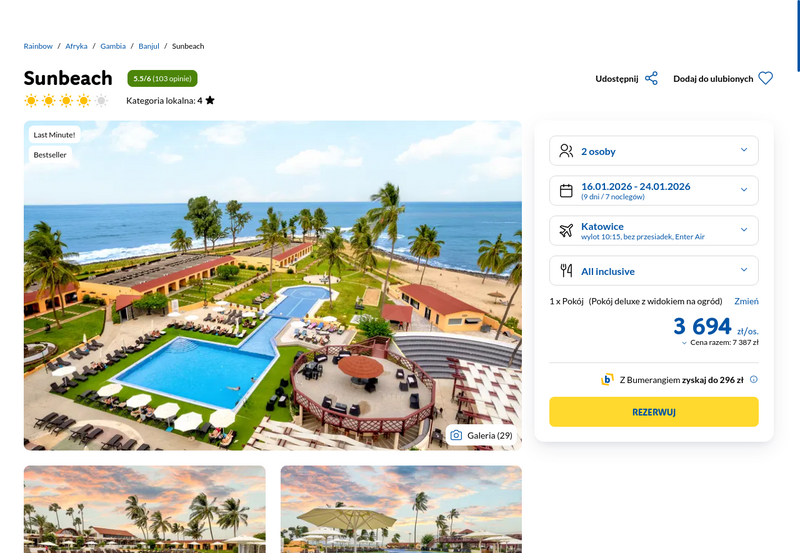Click the calendar icon in the date field
Screen dimensions: 800x553
pyautogui.click(x=566, y=191)
